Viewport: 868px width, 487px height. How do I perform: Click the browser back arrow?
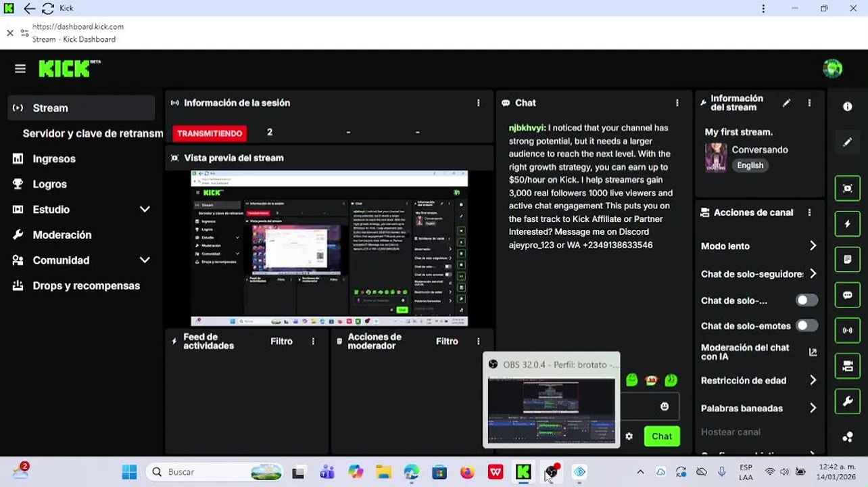click(29, 9)
